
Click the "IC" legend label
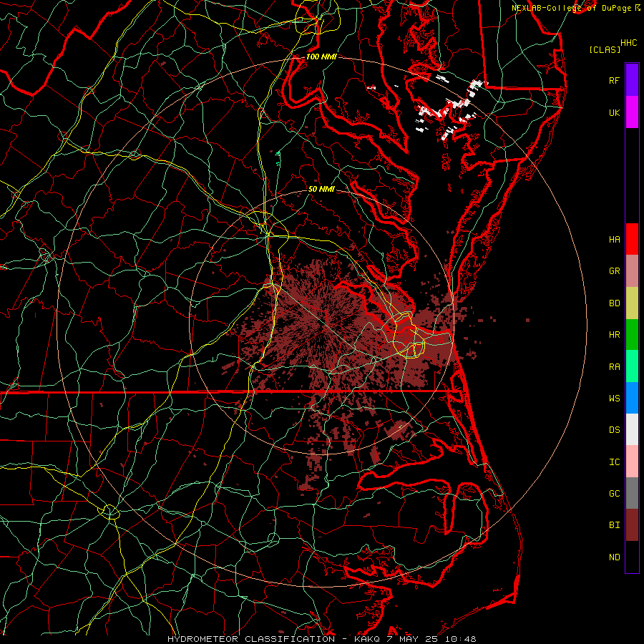pos(614,462)
